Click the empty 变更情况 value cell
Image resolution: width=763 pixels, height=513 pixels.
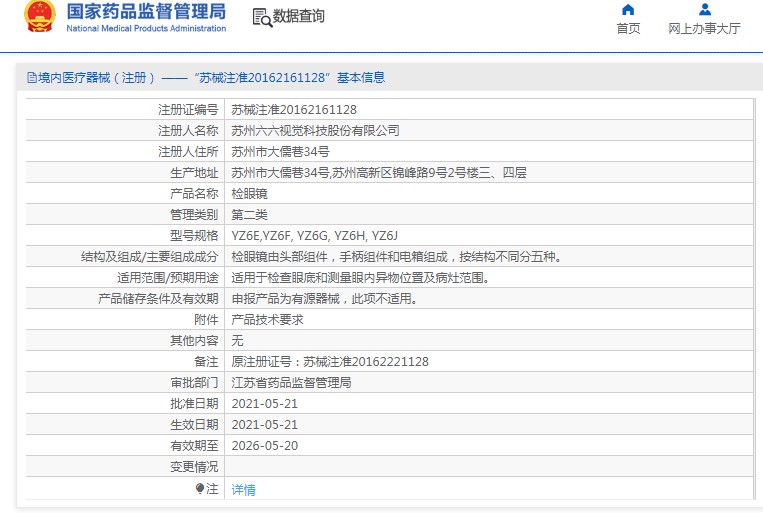coord(489,466)
